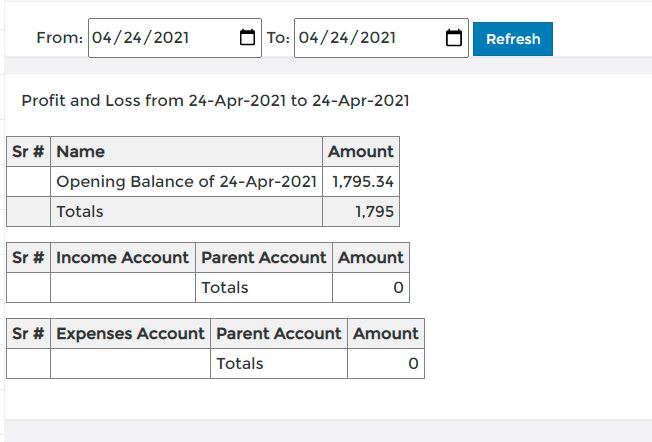Select the Opening Balance of 24-Apr-2021 row
The height and width of the screenshot is (442, 652).
point(203,182)
